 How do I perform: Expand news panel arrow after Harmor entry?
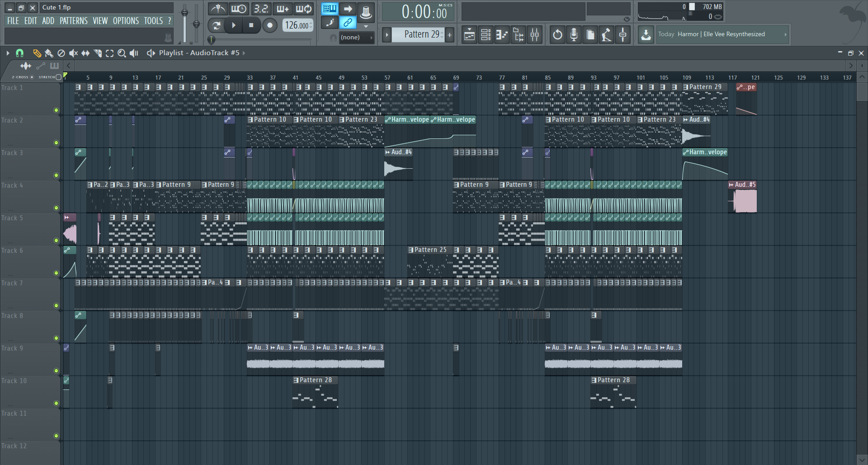point(785,34)
